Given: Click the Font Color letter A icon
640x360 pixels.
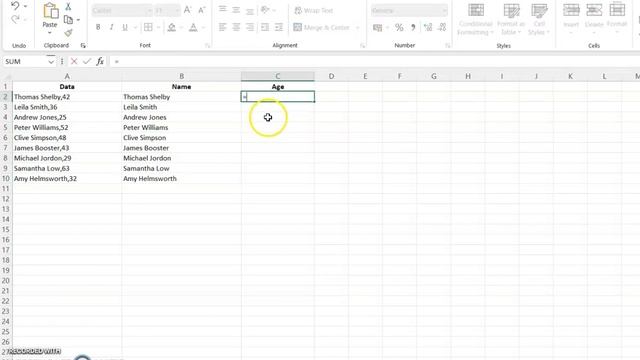Looking at the screenshot, I should click(x=193, y=27).
